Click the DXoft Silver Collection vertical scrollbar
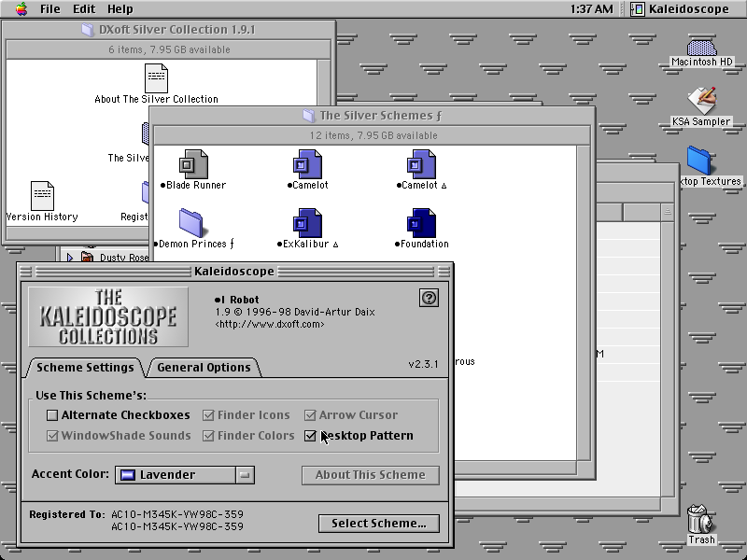The image size is (747, 560). click(323, 80)
